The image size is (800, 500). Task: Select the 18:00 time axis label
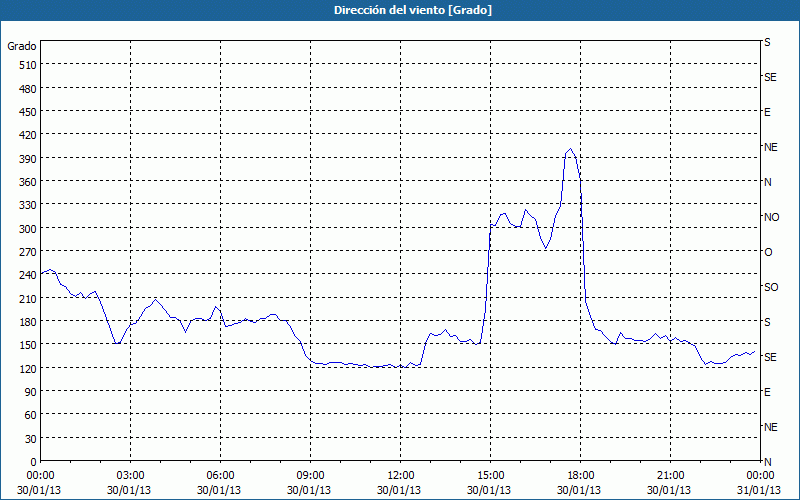coord(581,476)
